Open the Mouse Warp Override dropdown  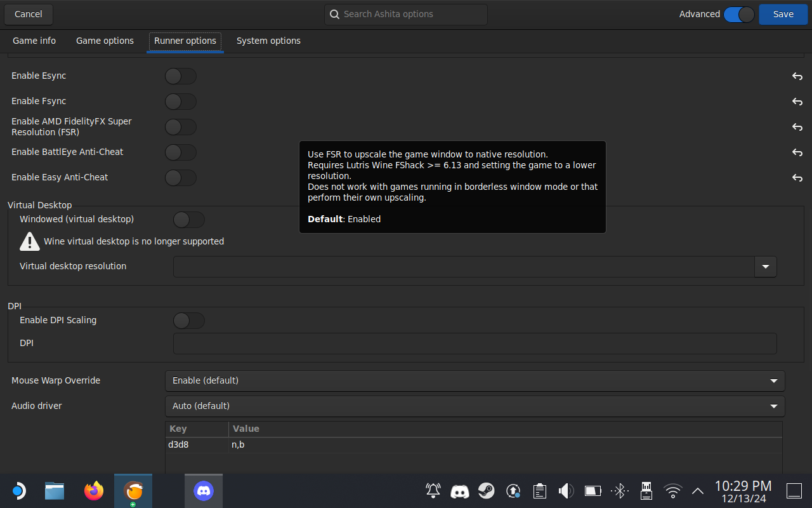pyautogui.click(x=475, y=381)
